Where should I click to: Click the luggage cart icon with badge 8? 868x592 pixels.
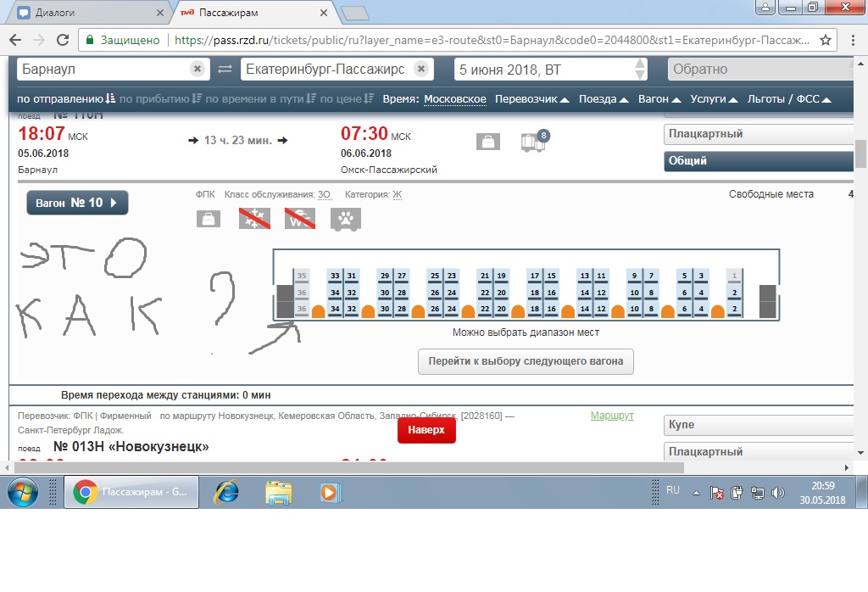point(532,142)
